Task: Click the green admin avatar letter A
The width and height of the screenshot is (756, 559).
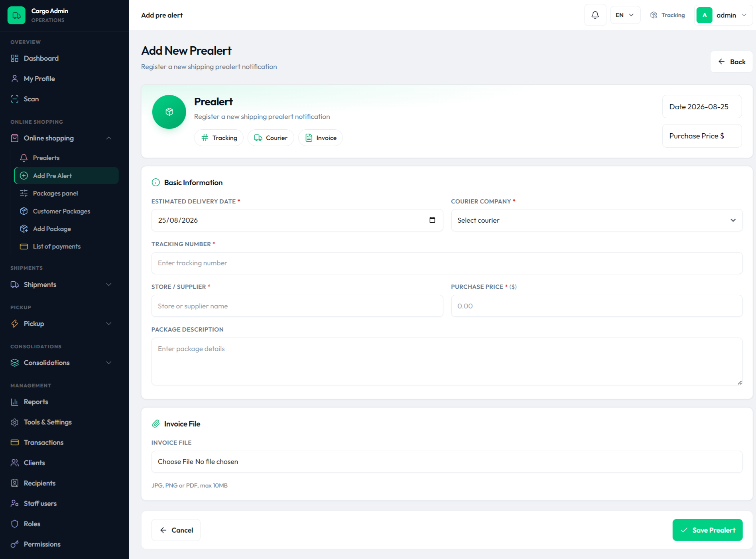Action: (x=704, y=15)
